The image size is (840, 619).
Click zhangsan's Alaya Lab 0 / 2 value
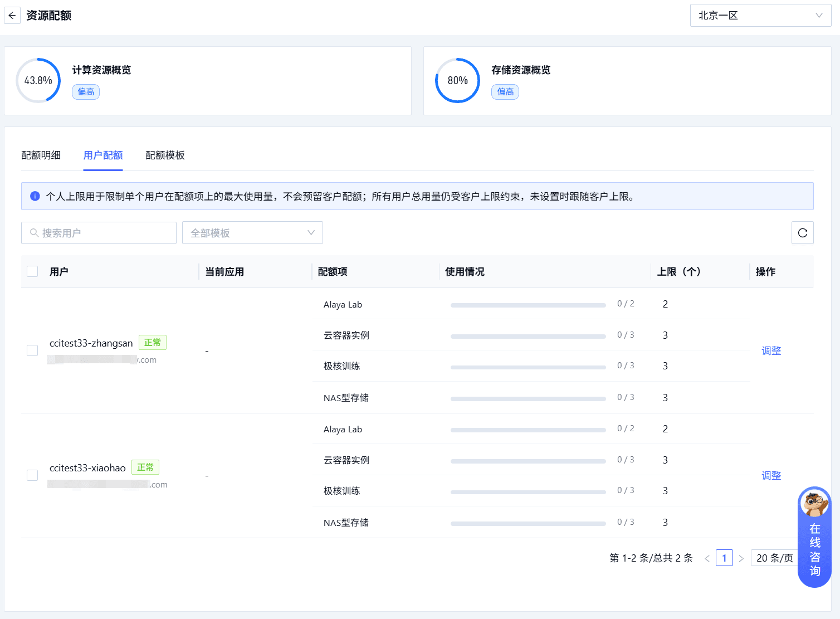click(x=626, y=304)
